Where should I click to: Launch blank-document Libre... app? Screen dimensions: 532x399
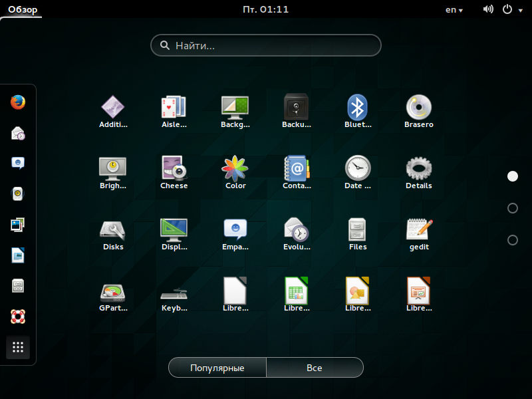pyautogui.click(x=235, y=295)
